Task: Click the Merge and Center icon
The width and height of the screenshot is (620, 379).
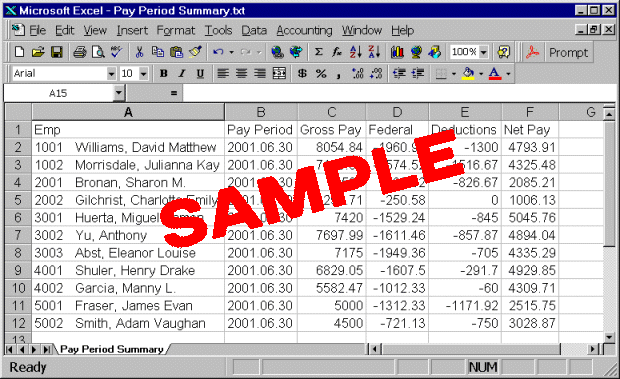Action: (279, 74)
